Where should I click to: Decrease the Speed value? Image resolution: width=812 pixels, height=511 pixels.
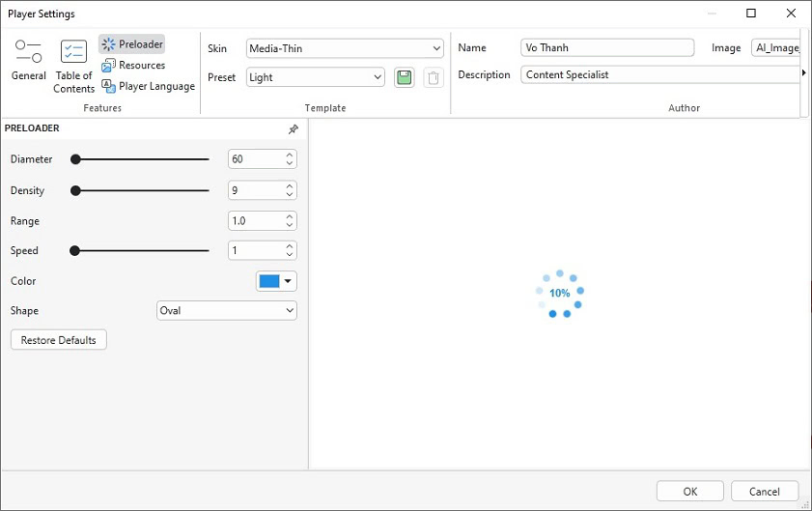coord(290,255)
